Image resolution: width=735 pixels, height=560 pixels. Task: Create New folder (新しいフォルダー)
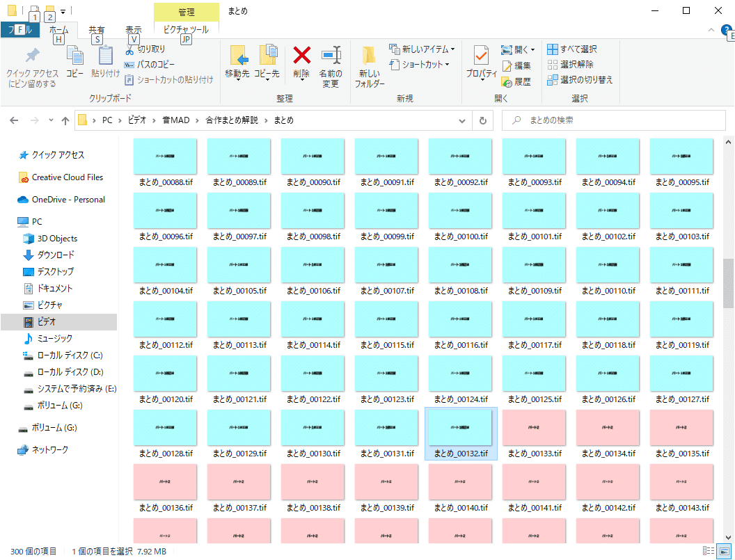[370, 67]
